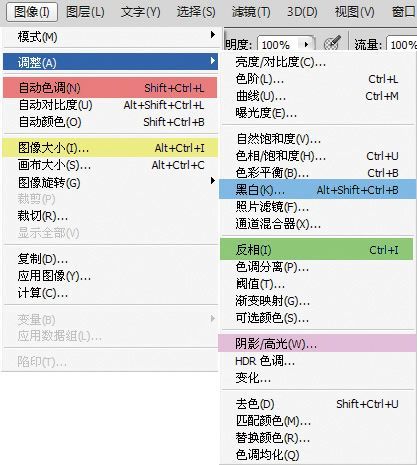Choose 阴影/高光(W)... adjustment

click(317, 343)
